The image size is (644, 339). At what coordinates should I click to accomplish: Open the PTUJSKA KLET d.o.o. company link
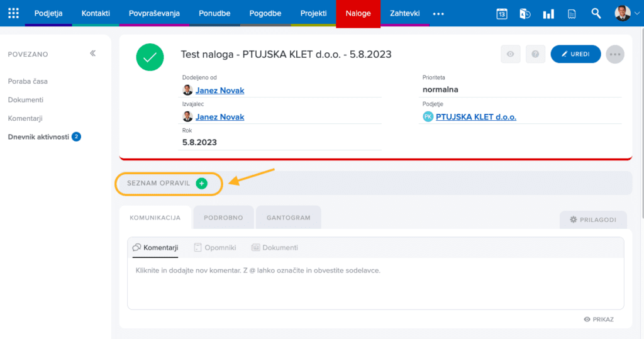[475, 117]
